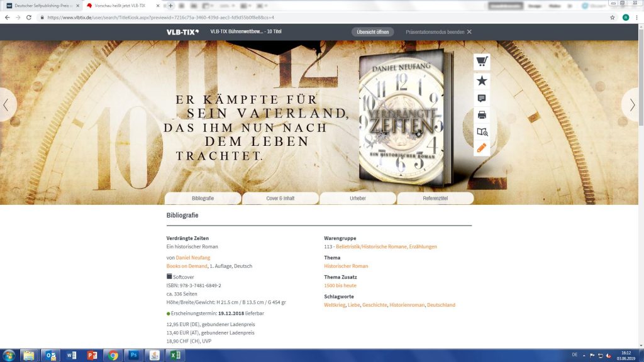Mark title with star favorite icon
644x362 pixels.
482,81
